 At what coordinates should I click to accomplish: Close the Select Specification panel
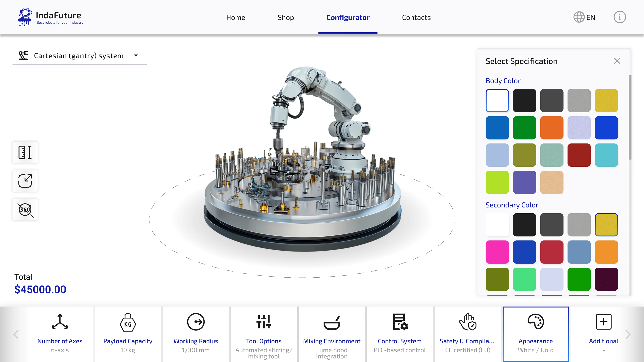pos(617,61)
